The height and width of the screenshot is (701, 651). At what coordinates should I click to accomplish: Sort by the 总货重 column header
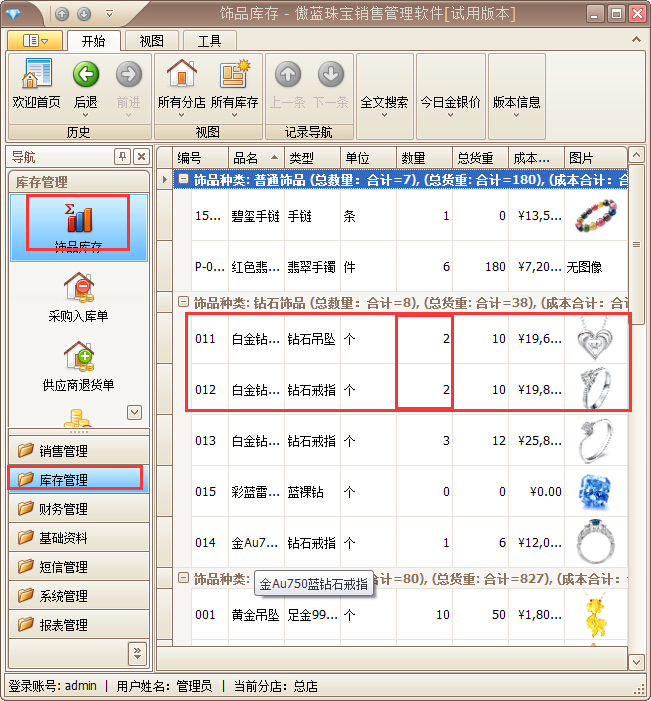click(x=480, y=157)
